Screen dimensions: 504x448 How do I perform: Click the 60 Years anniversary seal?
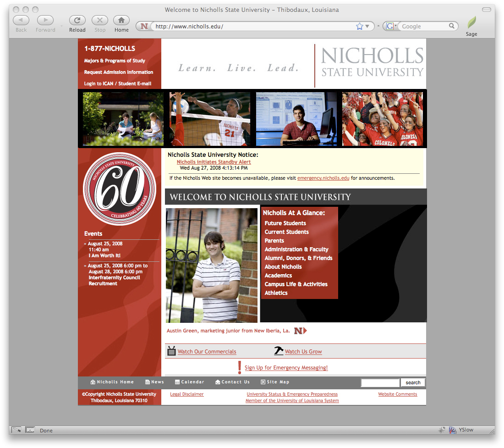tap(120, 189)
